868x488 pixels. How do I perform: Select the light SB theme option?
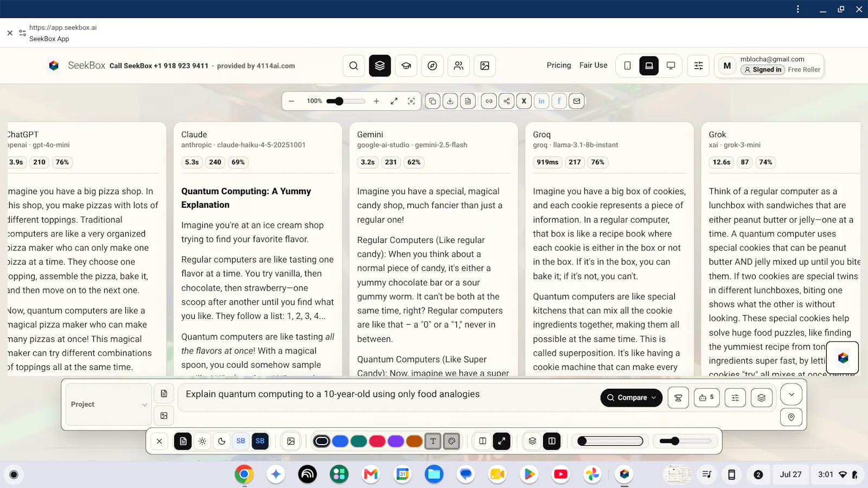click(241, 441)
